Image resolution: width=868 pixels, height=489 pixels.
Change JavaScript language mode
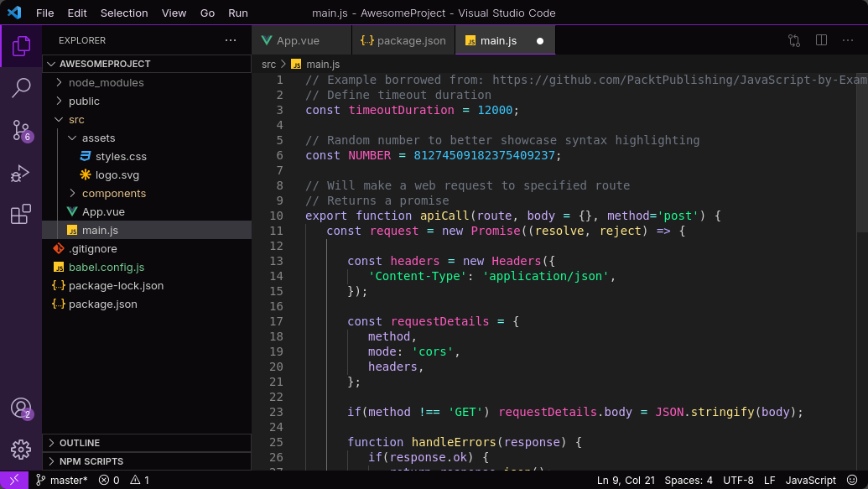[x=810, y=480]
